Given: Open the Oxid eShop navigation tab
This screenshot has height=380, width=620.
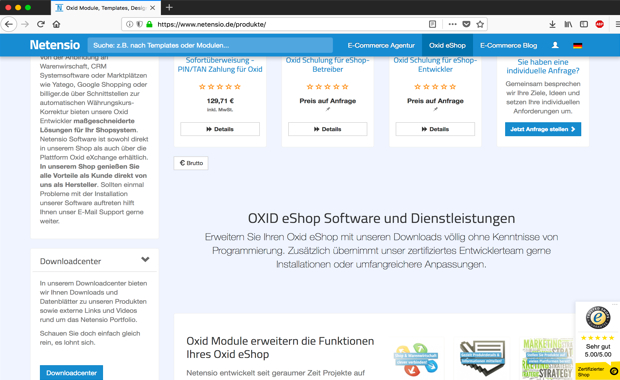Looking at the screenshot, I should point(447,45).
